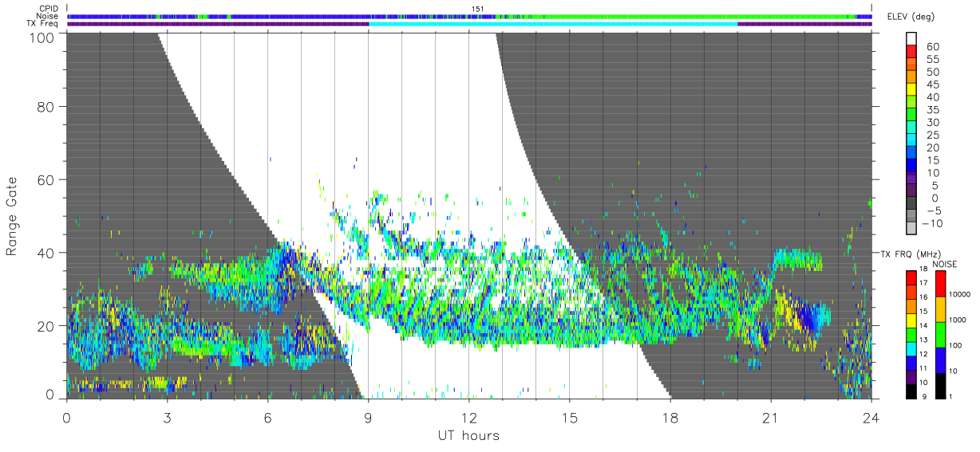980x452 pixels.
Task: Click the black swatch on NOISE legend
Action: pos(940,384)
